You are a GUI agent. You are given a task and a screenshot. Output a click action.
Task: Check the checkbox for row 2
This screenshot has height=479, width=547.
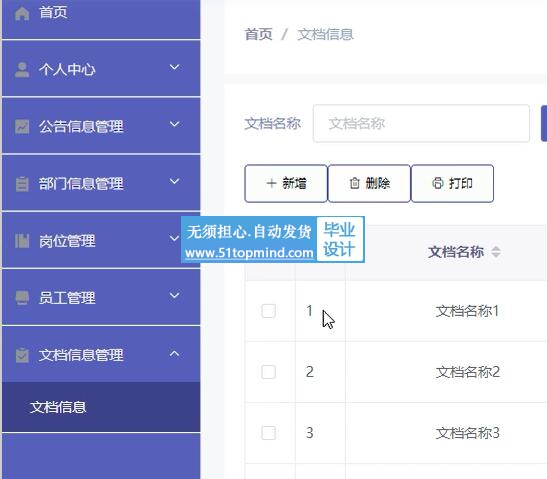269,372
